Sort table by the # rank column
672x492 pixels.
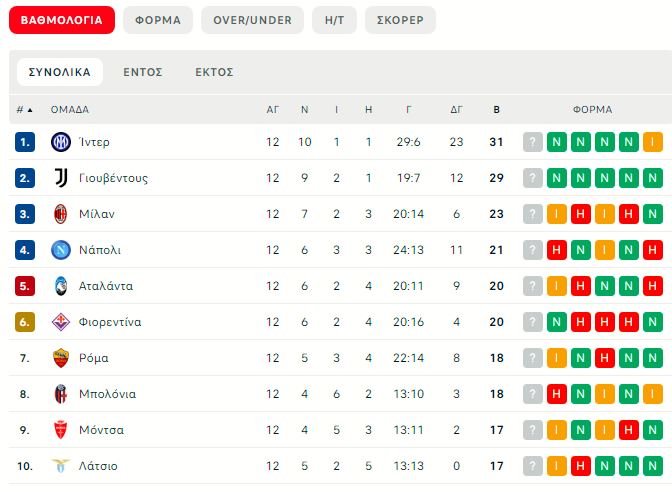pos(24,110)
